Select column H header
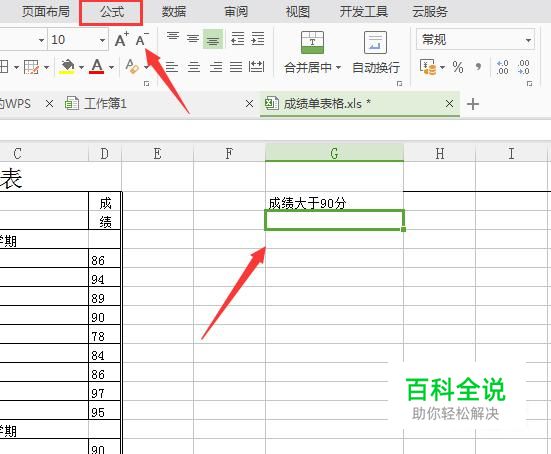The width and height of the screenshot is (551, 454). coord(439,153)
